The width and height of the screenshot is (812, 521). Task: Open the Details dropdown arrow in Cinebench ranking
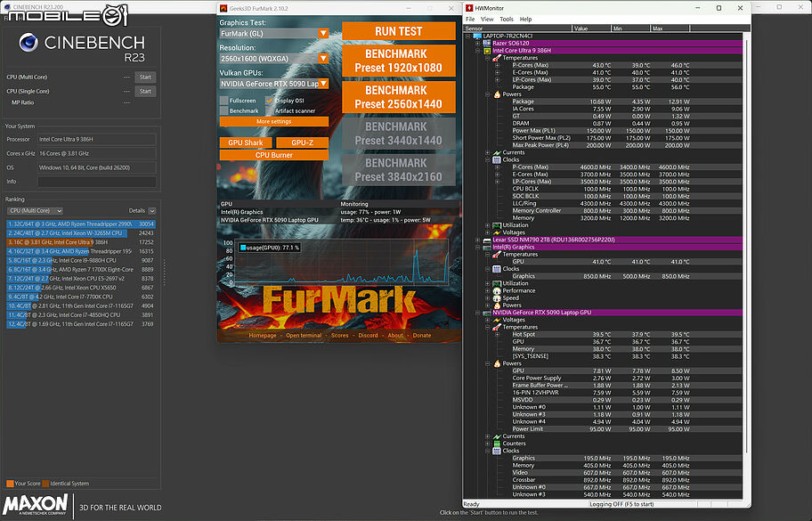point(151,211)
